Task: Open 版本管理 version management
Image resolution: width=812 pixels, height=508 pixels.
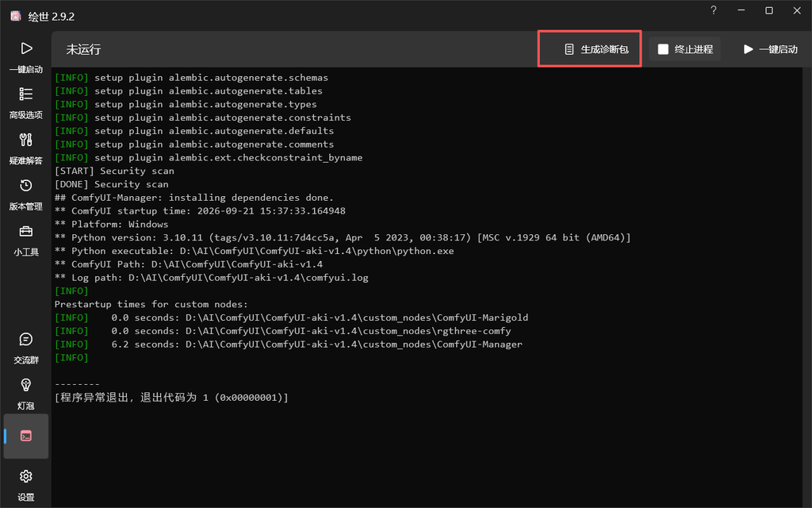Action: [x=26, y=194]
